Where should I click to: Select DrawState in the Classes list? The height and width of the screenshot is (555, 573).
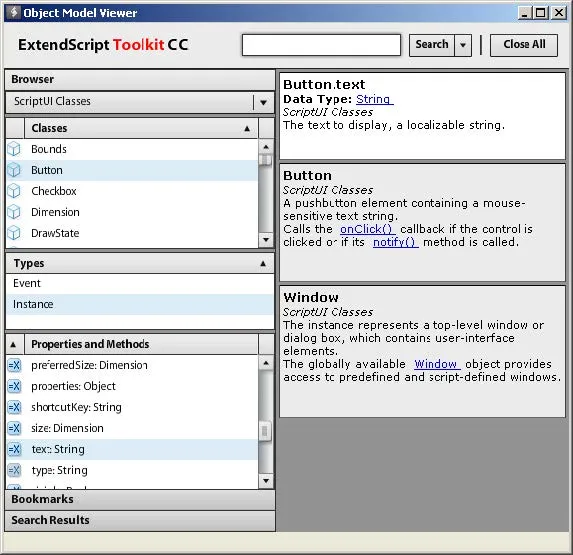pos(132,233)
